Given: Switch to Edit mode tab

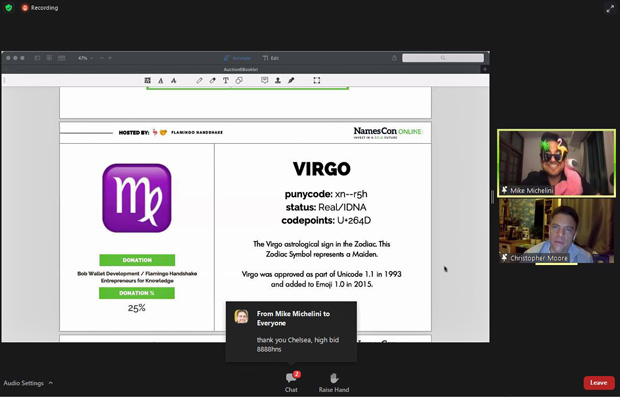Looking at the screenshot, I should coord(271,58).
